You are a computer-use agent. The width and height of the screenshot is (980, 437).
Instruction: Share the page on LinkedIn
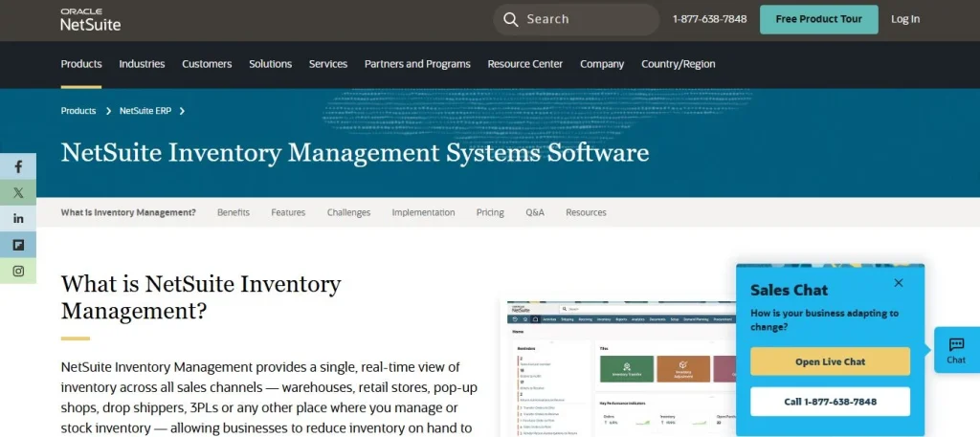pyautogui.click(x=18, y=218)
